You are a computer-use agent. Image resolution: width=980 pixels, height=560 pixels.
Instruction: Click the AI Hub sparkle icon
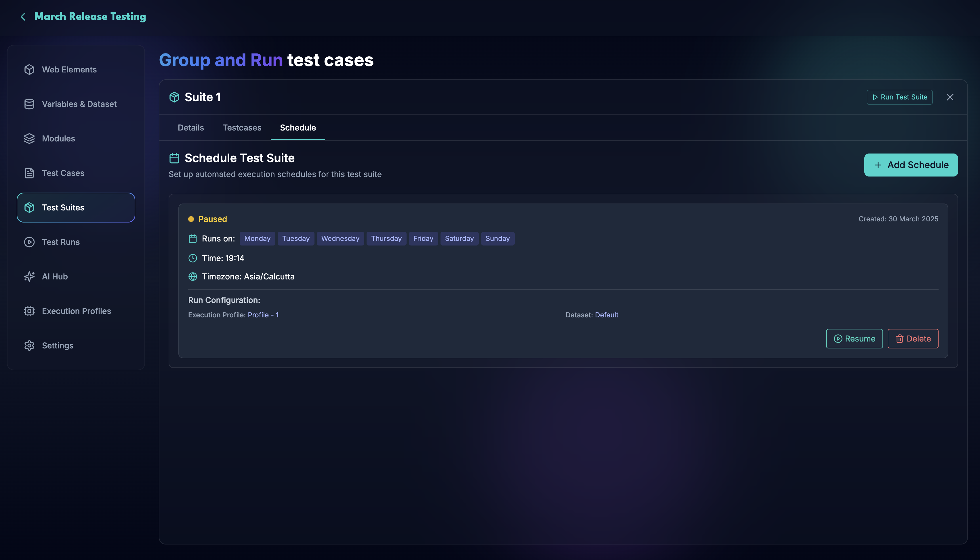coord(29,277)
